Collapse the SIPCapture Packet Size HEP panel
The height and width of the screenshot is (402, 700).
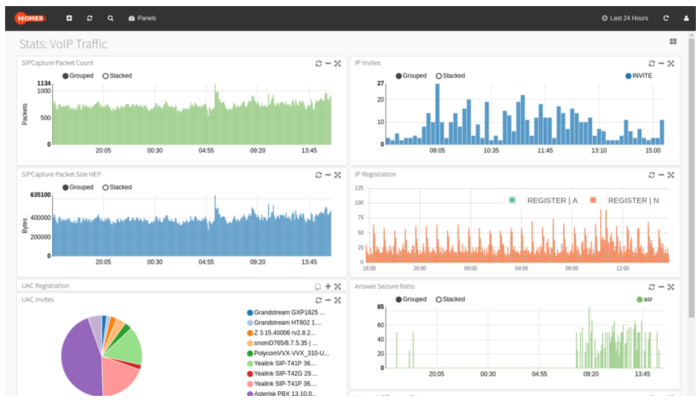(328, 174)
